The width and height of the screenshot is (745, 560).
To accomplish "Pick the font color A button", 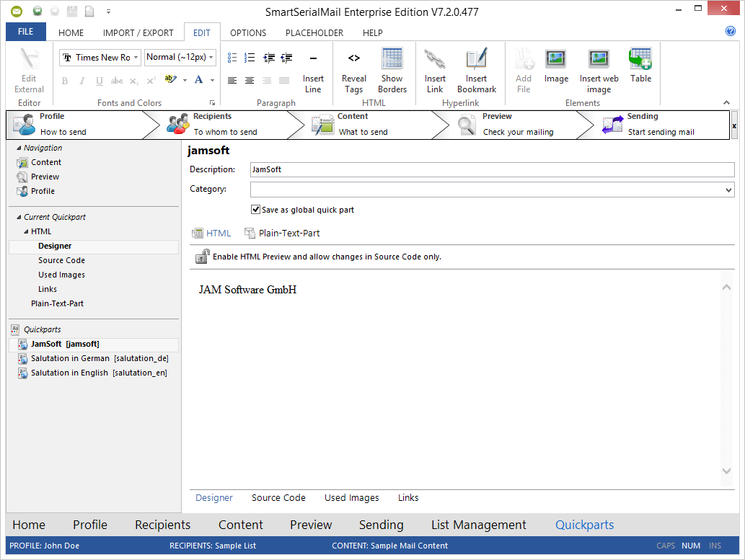I will click(199, 80).
